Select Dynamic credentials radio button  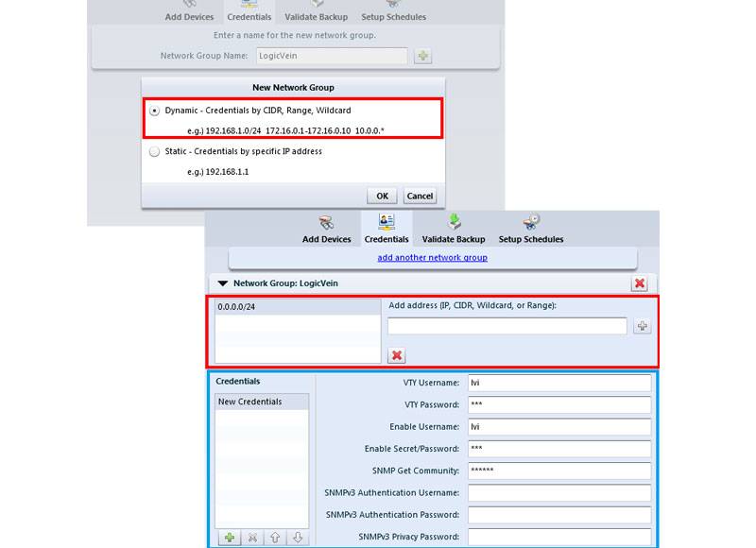click(x=155, y=111)
